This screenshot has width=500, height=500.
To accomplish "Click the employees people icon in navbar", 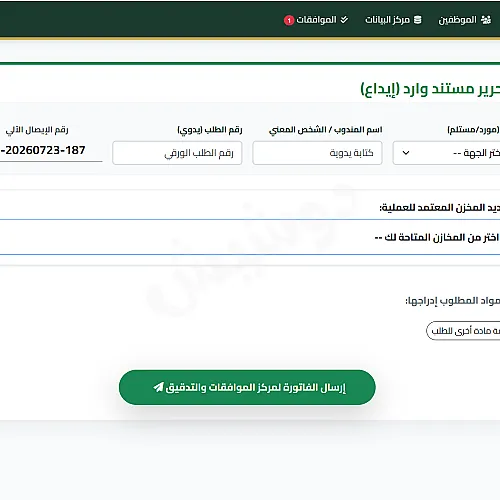I will point(486,20).
